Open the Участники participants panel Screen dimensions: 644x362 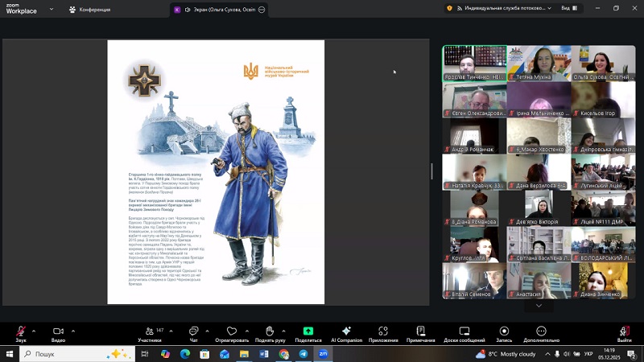coord(149,331)
